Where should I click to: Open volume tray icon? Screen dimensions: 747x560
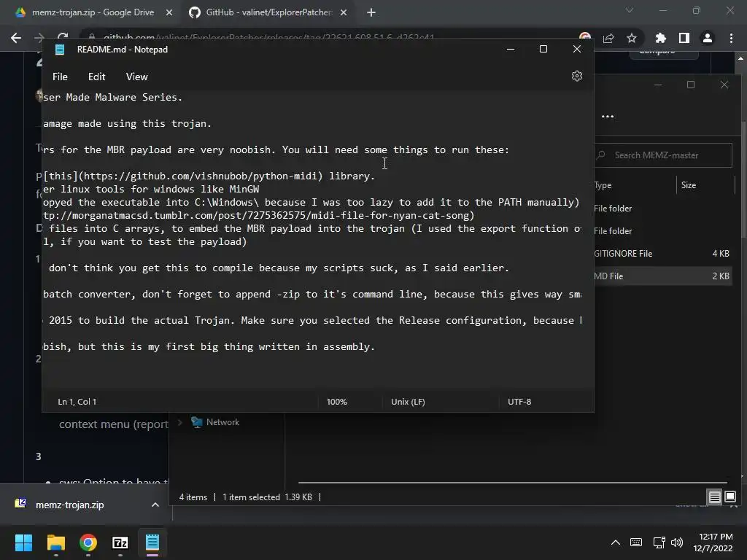click(676, 542)
